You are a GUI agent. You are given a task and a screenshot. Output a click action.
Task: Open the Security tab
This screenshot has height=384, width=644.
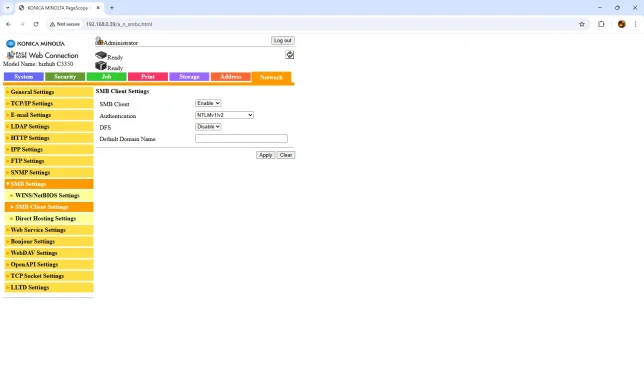65,77
